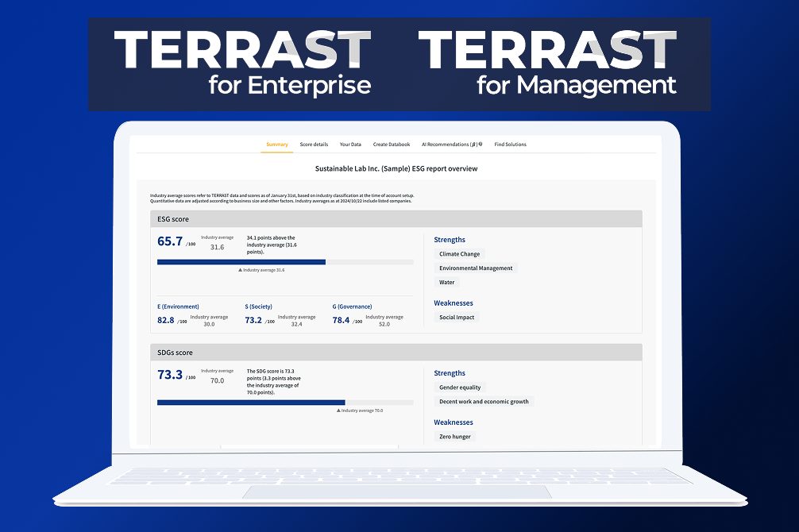Expand the SDGs score section header
Viewport: 799px width, 532px height.
click(397, 351)
